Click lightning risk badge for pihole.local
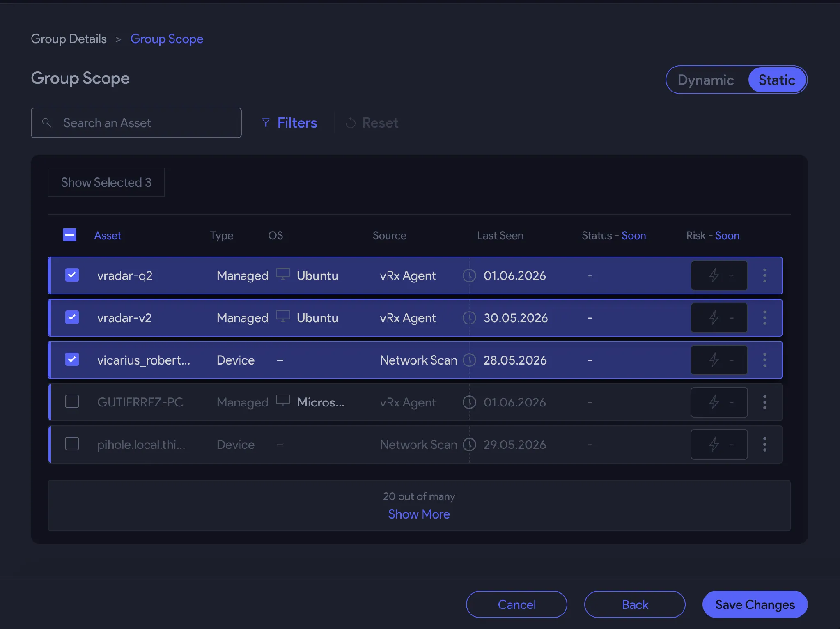This screenshot has height=629, width=840. (x=719, y=445)
